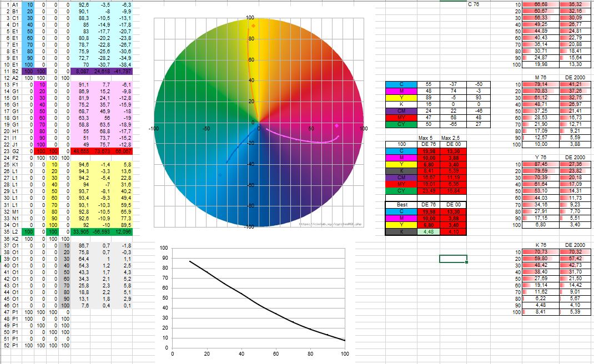Click the green CY label beside value 50
Viewport: 594px width, 364px height.
(x=401, y=124)
